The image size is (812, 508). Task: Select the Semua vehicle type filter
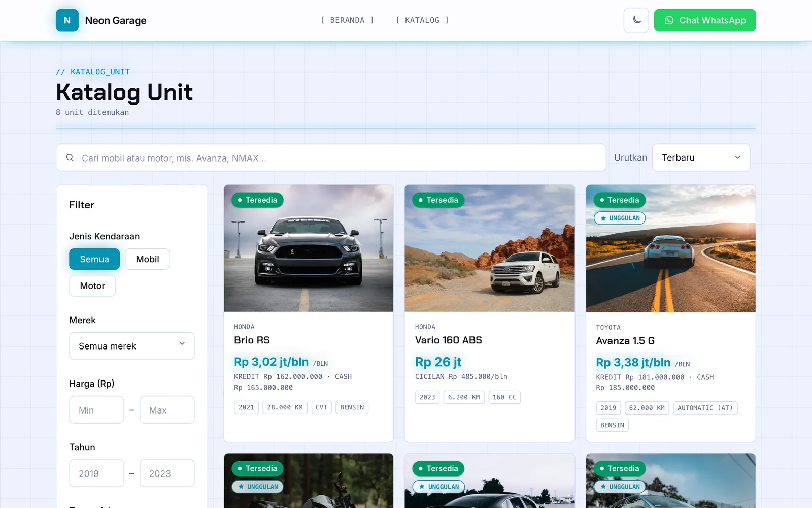click(x=94, y=259)
